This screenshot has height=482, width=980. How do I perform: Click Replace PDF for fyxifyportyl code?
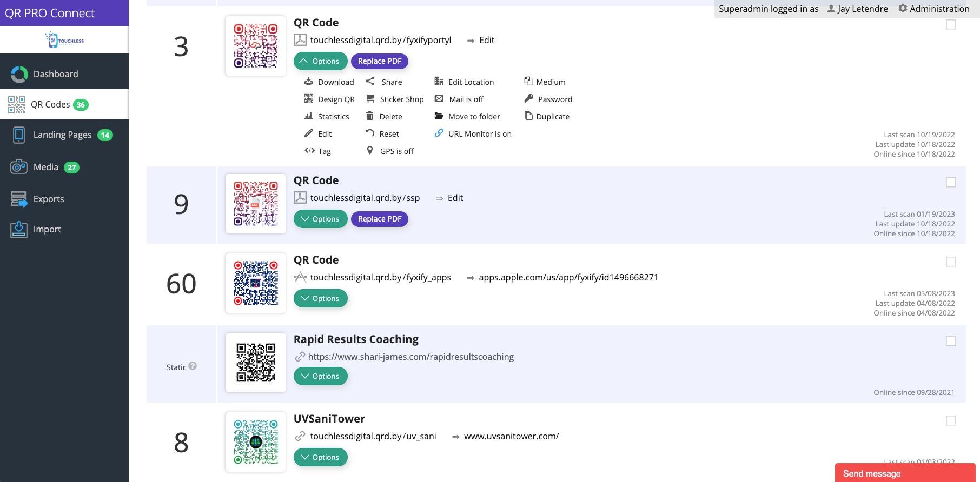pyautogui.click(x=380, y=61)
